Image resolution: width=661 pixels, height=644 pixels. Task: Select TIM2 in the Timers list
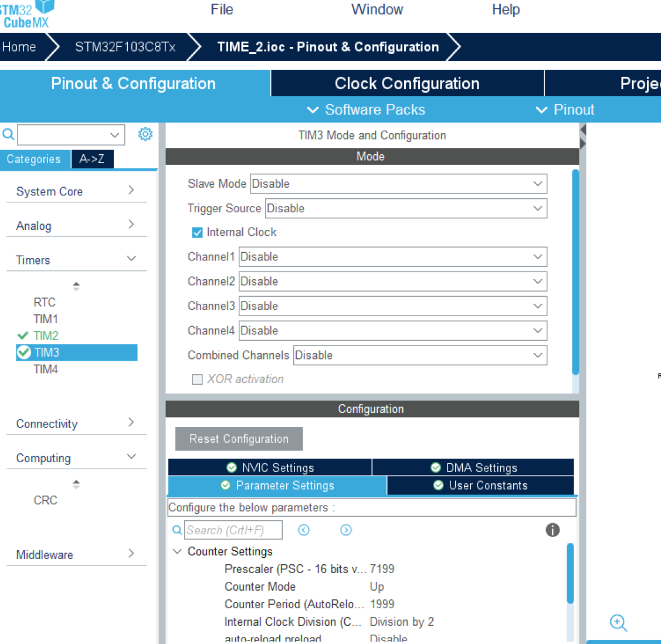[46, 335]
